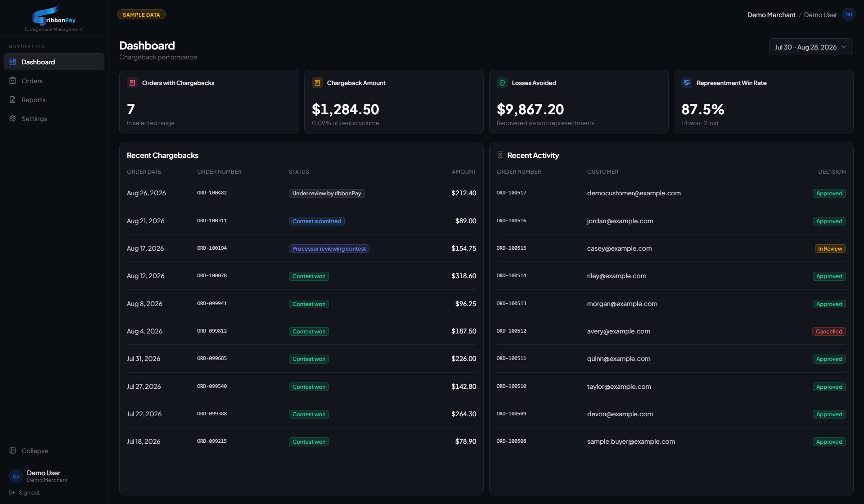Click the Reports document icon

tap(13, 100)
